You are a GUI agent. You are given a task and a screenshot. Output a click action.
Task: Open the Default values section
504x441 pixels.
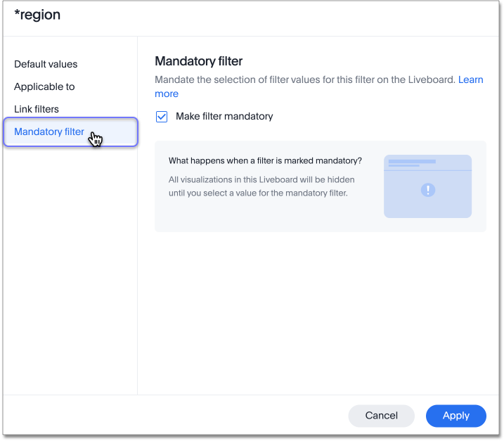[46, 64]
